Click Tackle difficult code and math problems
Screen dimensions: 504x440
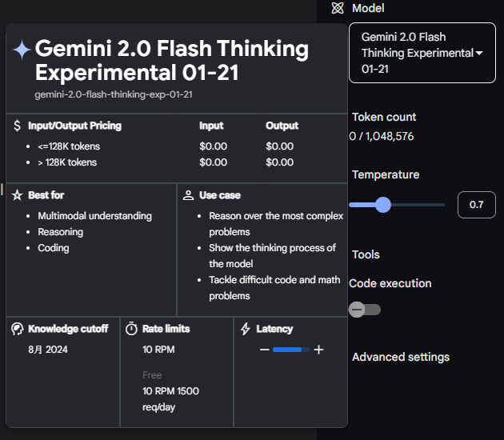click(x=274, y=288)
